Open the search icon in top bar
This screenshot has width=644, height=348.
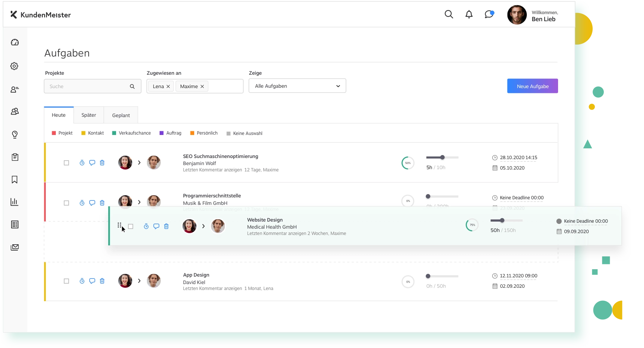[449, 14]
